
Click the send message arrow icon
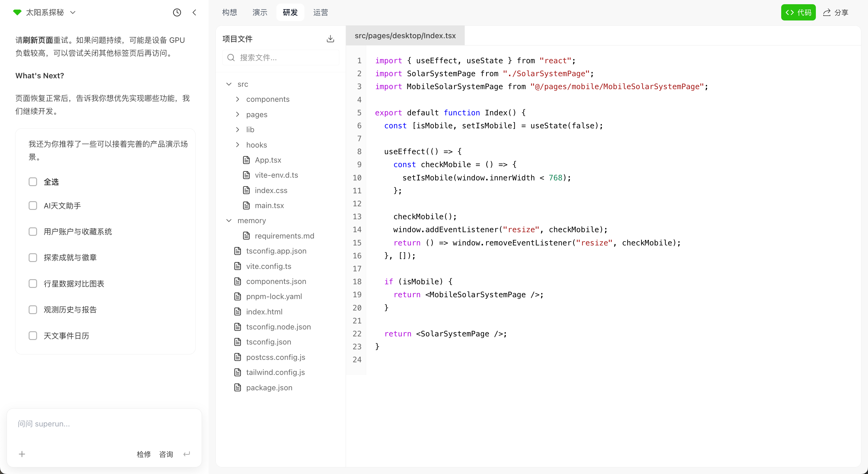pyautogui.click(x=186, y=454)
